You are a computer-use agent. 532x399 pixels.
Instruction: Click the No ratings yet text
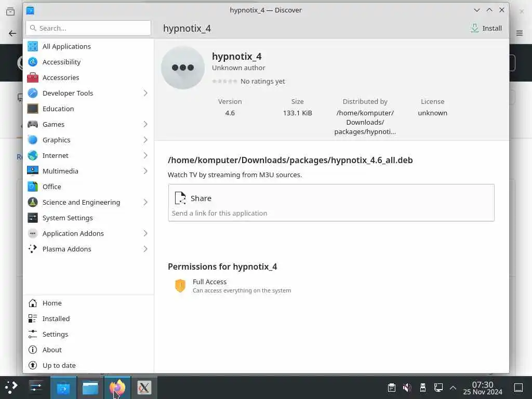pyautogui.click(x=262, y=82)
